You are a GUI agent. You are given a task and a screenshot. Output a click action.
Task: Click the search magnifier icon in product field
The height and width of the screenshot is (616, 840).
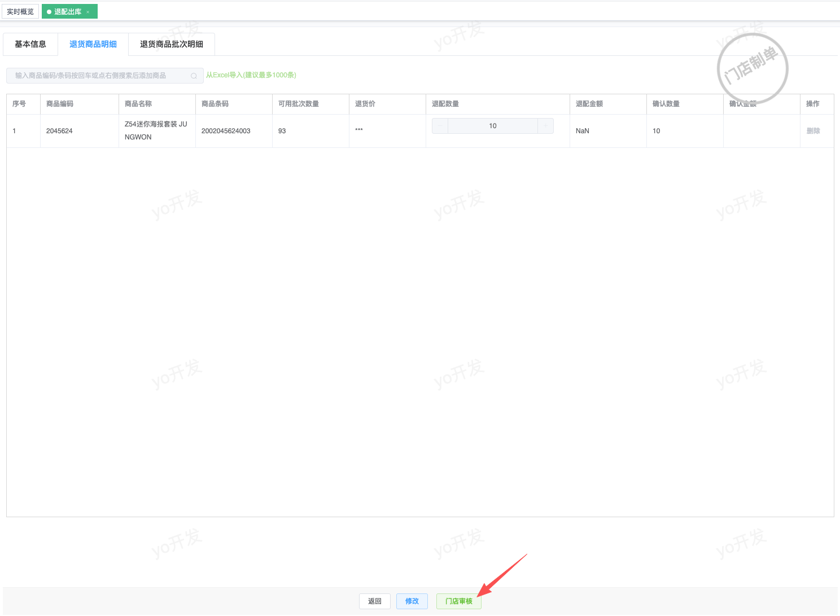click(194, 76)
